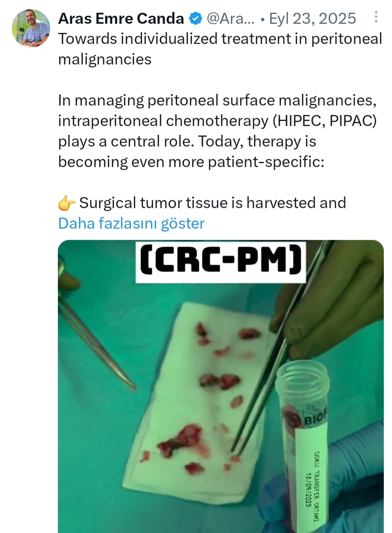
Task: Click the forceps tip holding tissue
Action: [234, 456]
